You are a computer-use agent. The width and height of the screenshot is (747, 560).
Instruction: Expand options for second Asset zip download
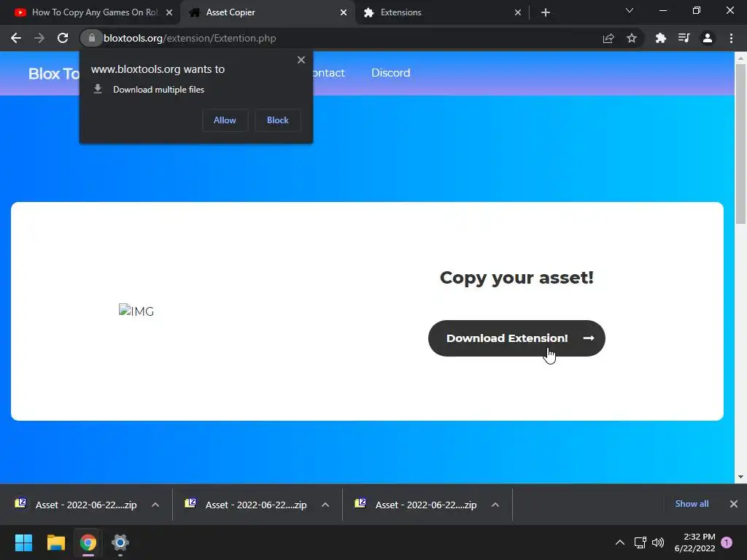(x=325, y=505)
